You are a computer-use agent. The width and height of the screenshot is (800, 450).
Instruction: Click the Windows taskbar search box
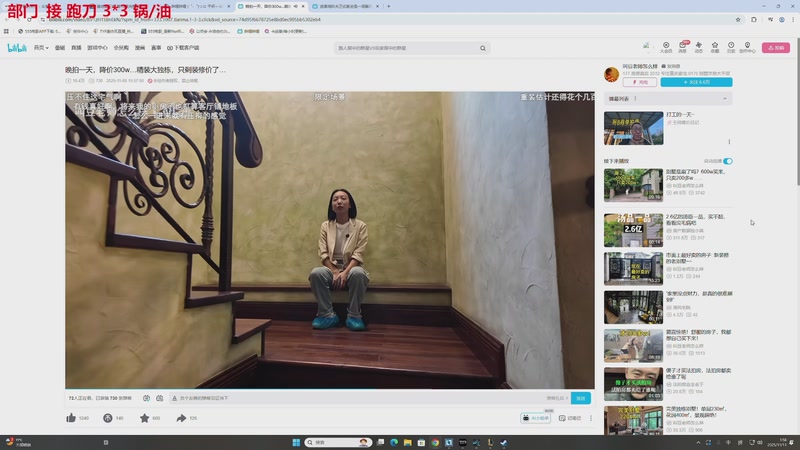[x=337, y=442]
